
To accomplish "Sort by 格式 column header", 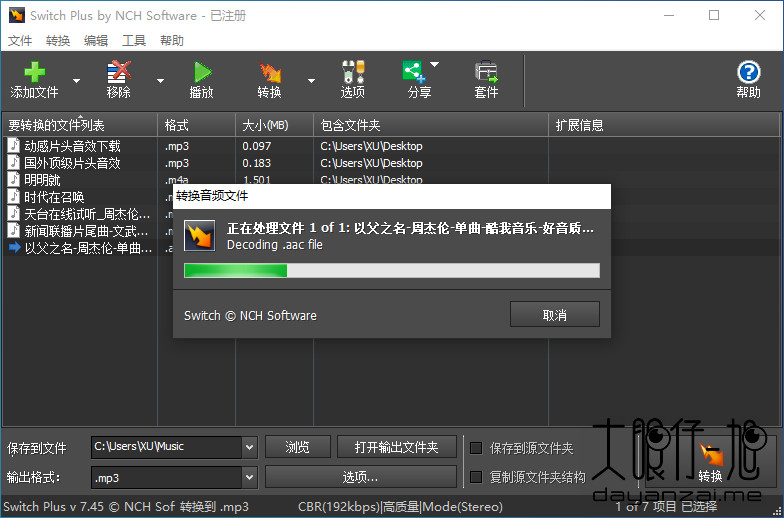I will point(196,125).
